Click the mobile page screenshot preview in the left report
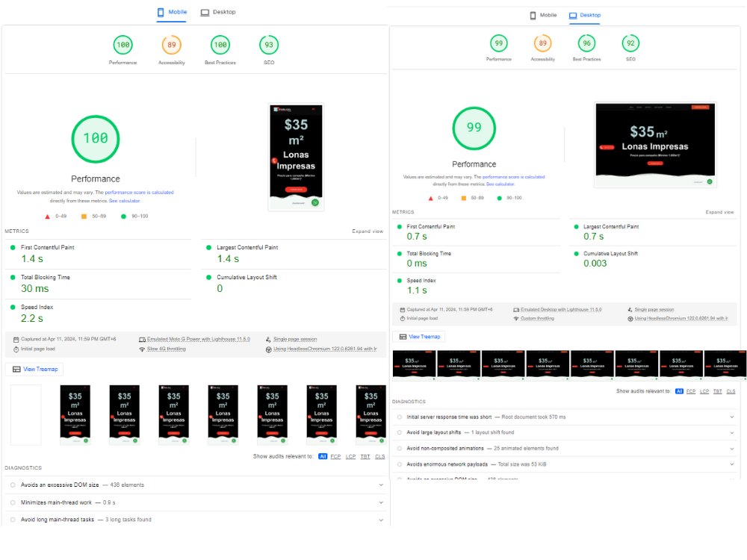The image size is (747, 560). coord(296,158)
